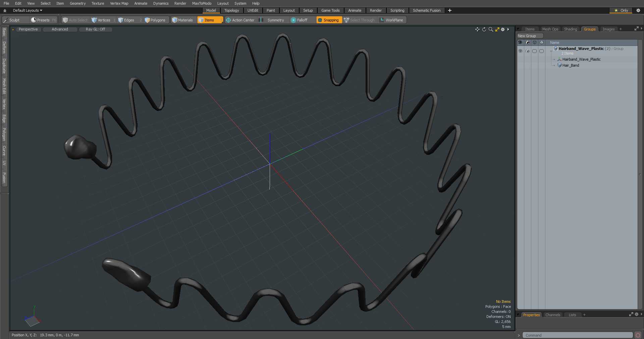Screen dimensions: 644x339
Task: Open Action Center options
Action: pyautogui.click(x=240, y=20)
